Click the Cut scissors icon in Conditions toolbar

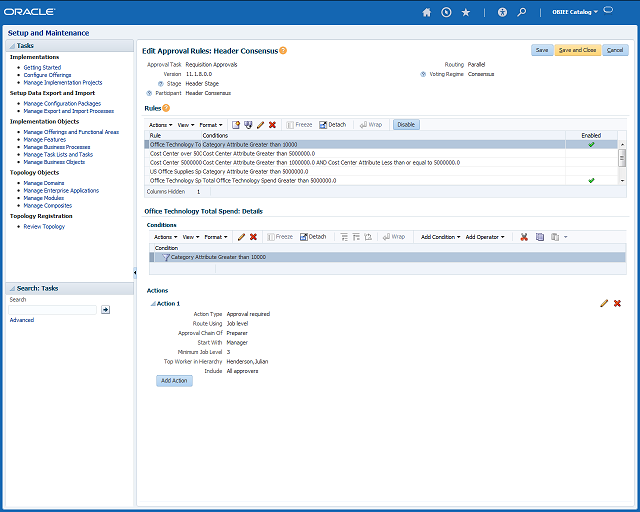coord(524,237)
